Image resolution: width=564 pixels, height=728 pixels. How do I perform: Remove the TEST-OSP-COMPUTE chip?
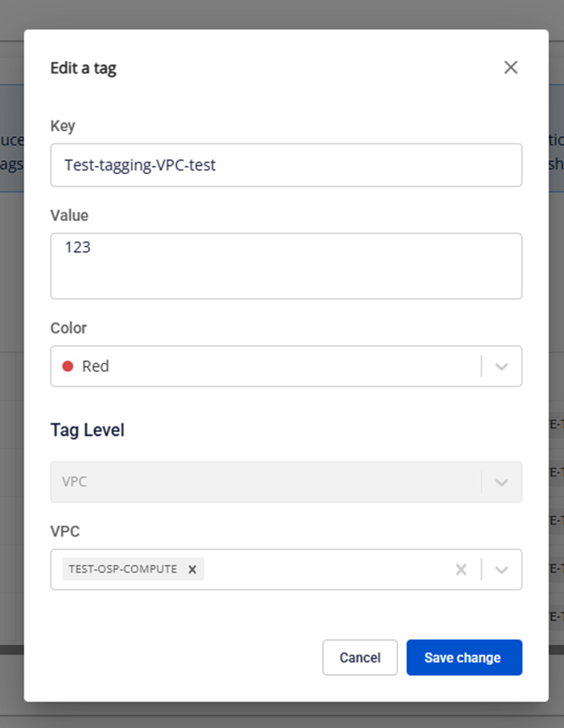(192, 570)
